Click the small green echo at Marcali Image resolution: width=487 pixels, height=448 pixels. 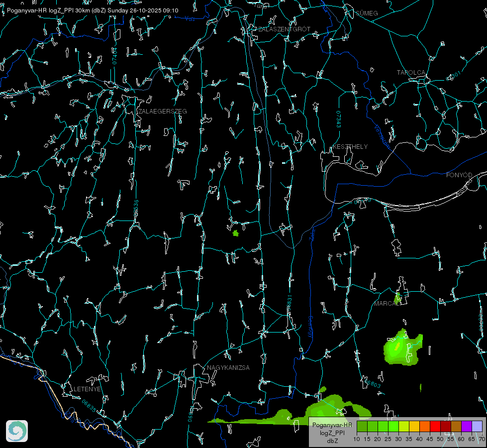(x=397, y=299)
